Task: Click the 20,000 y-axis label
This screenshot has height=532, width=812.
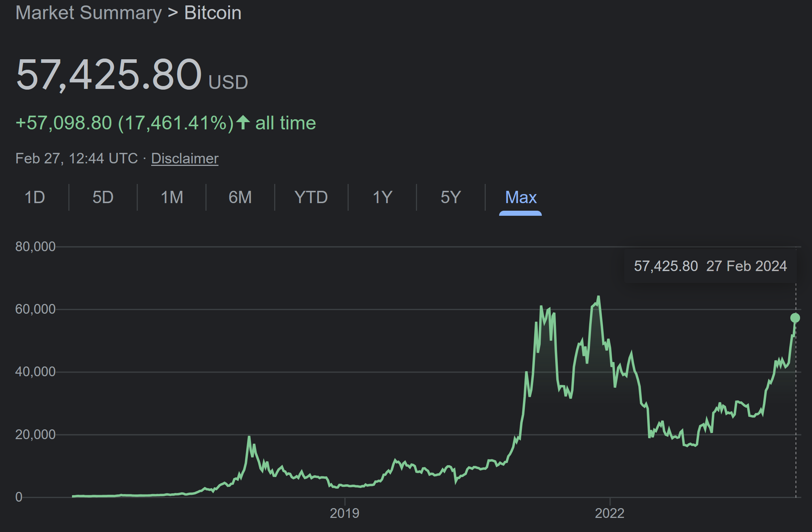Action: (x=35, y=434)
